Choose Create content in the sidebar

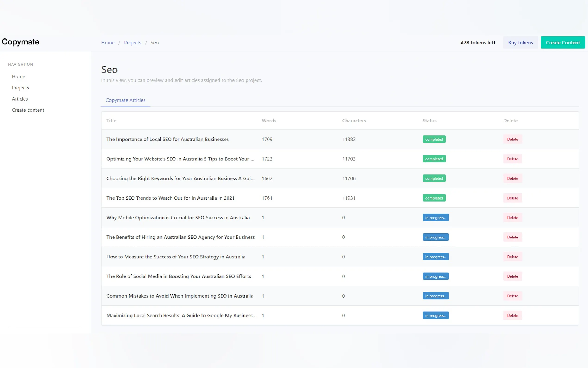click(x=28, y=110)
